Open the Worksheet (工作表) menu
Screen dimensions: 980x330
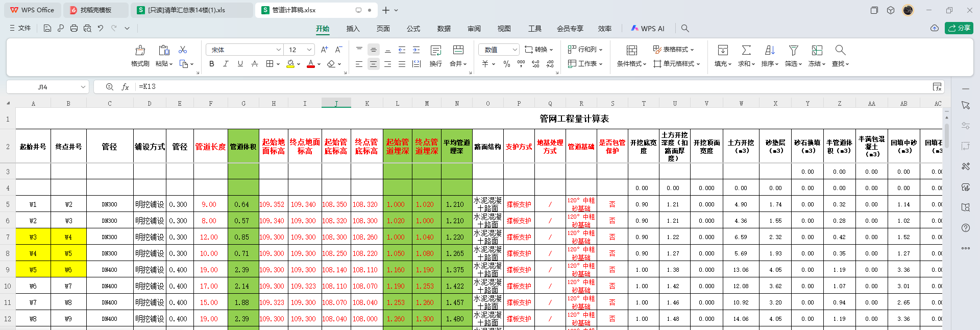[585, 64]
